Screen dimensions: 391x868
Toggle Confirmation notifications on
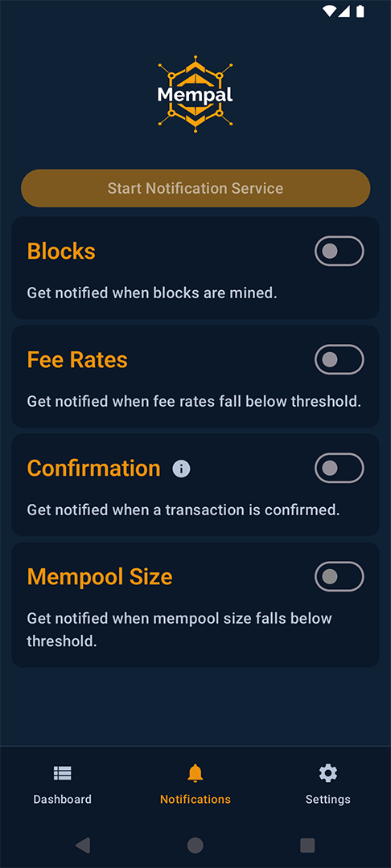coord(340,469)
